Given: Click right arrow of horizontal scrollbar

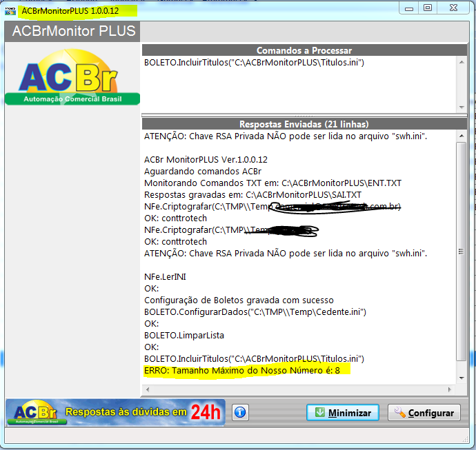Looking at the screenshot, I should coord(450,389).
